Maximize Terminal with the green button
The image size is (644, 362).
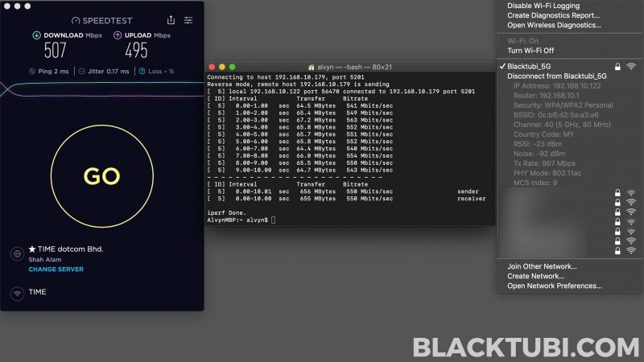233,67
